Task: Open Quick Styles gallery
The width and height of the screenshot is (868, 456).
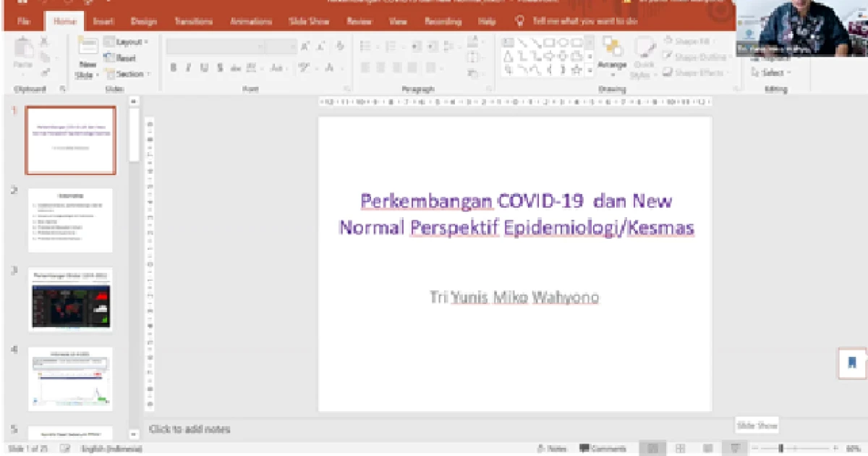Action: 642,57
